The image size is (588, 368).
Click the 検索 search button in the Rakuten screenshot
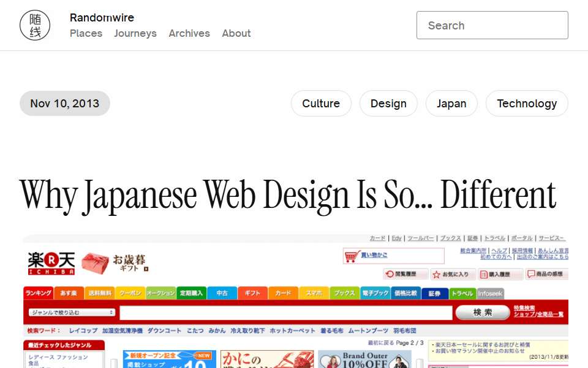(x=482, y=312)
